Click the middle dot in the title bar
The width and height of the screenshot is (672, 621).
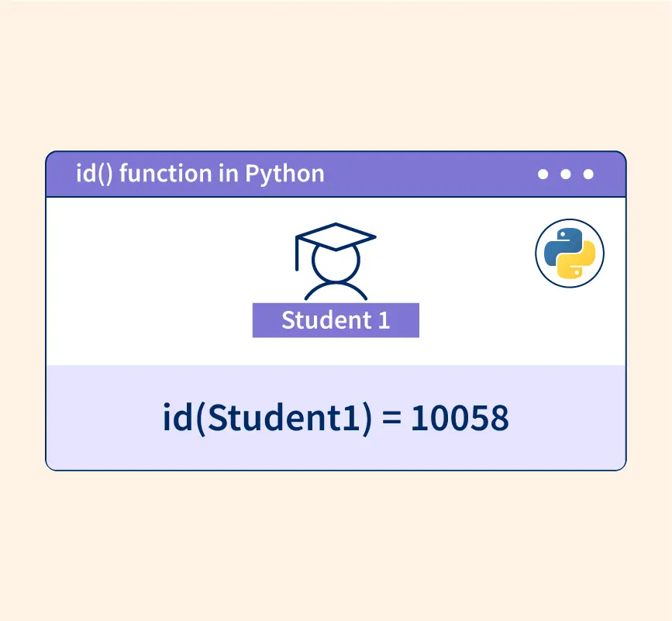click(565, 174)
